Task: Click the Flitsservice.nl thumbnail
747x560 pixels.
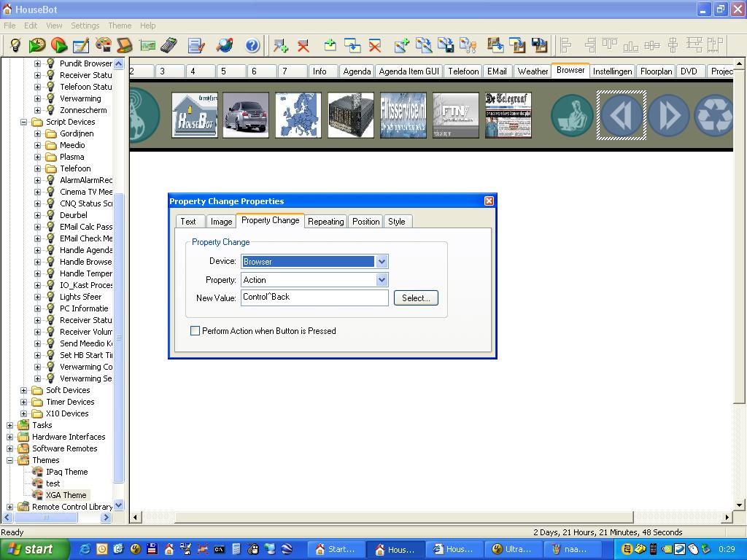Action: coord(403,115)
